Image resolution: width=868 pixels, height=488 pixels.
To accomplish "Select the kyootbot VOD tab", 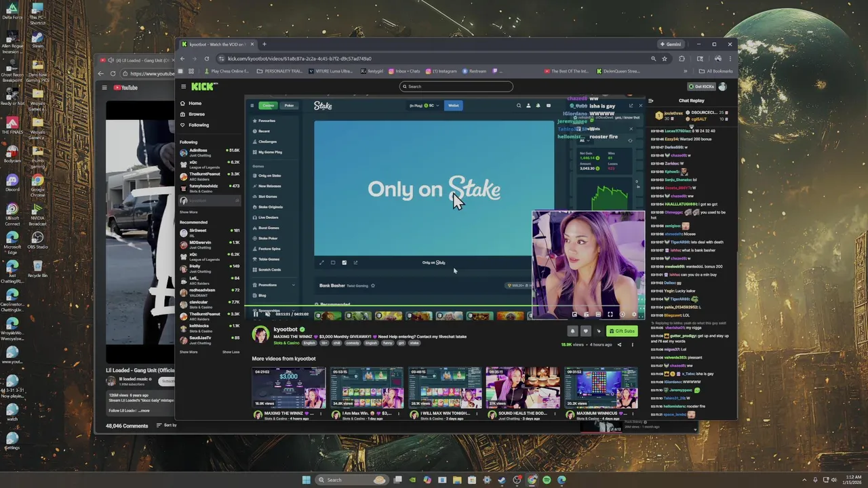I will 217,44.
